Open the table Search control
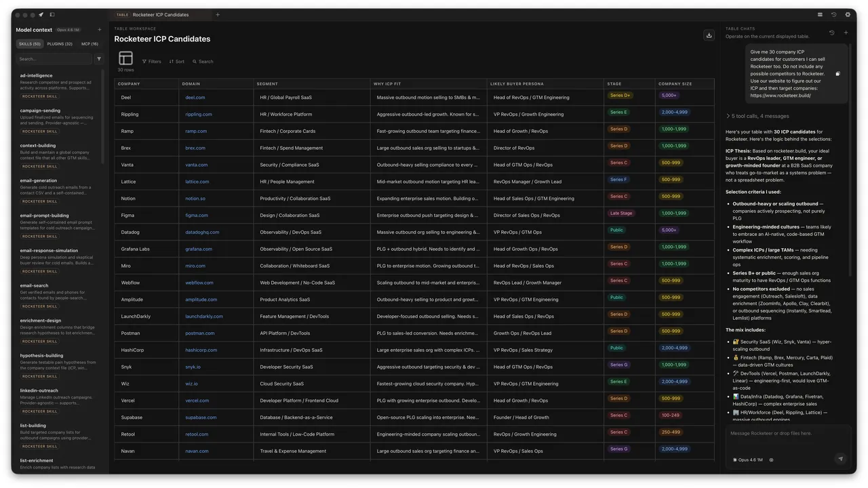The image size is (868, 488). 203,62
